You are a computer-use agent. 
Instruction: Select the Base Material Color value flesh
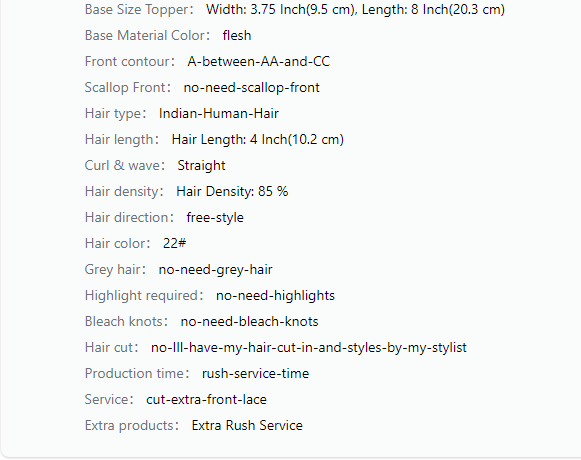click(237, 36)
